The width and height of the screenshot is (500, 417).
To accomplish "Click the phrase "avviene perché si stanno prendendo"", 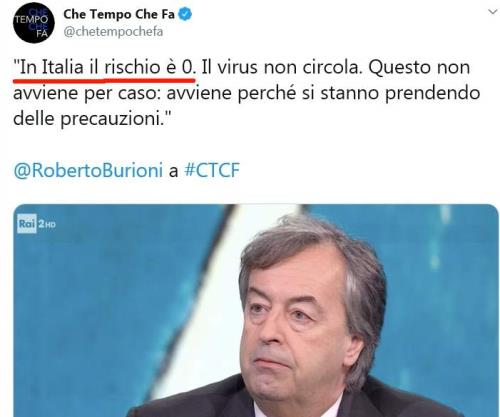I will (x=323, y=93).
